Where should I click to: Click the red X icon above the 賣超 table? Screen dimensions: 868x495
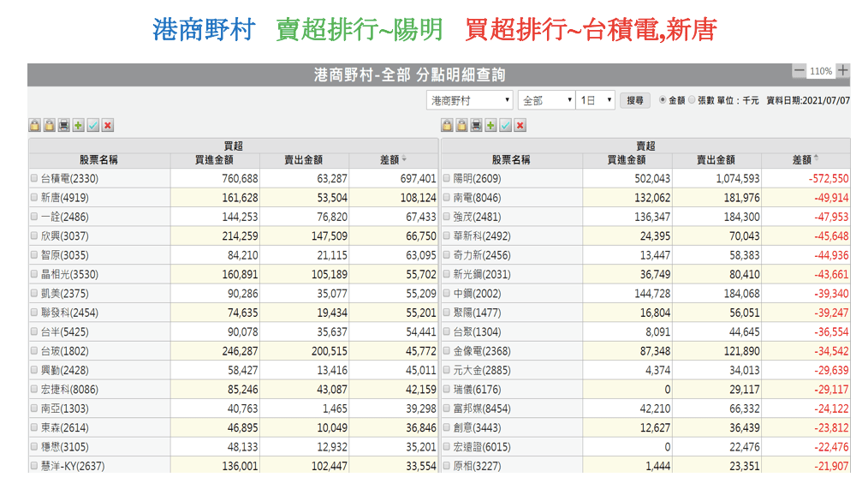[520, 126]
